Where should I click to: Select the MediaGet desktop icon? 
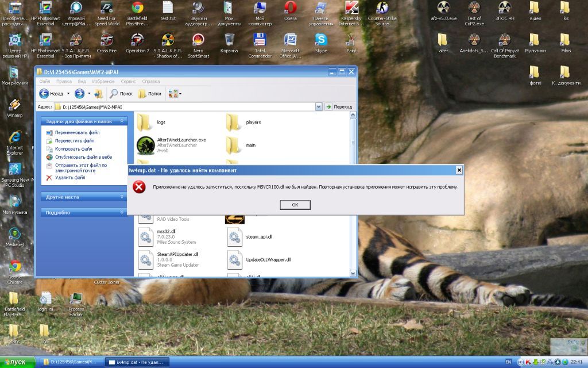click(x=14, y=237)
